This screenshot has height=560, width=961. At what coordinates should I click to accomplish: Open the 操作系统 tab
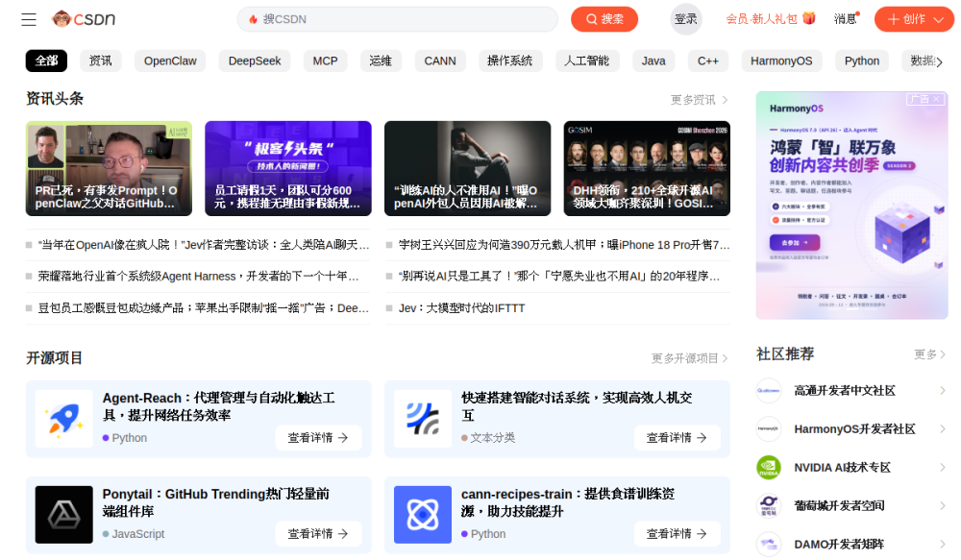tap(510, 61)
